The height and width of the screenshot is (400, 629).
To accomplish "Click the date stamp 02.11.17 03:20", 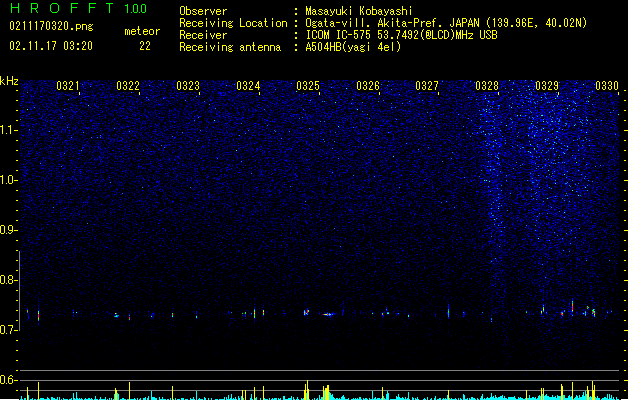I will 51,46.
